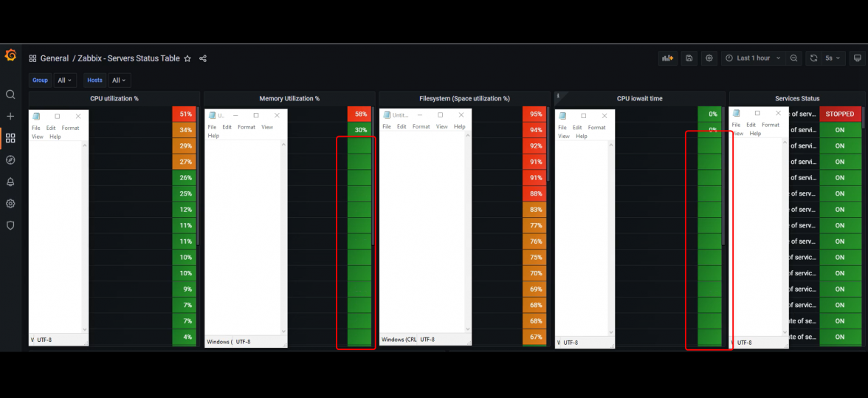Image resolution: width=868 pixels, height=398 pixels.
Task: Click the Hosts variable label
Action: (94, 80)
